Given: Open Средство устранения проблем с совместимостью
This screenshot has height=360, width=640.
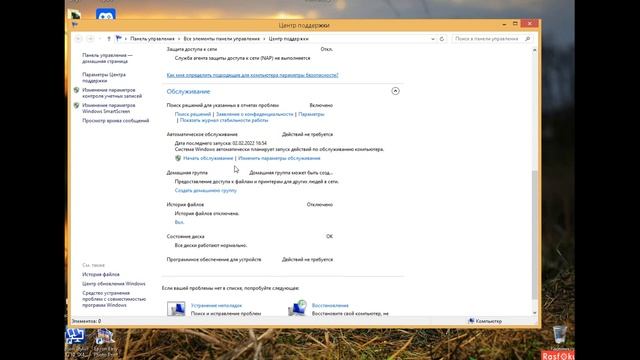Looking at the screenshot, I should pos(114,299).
